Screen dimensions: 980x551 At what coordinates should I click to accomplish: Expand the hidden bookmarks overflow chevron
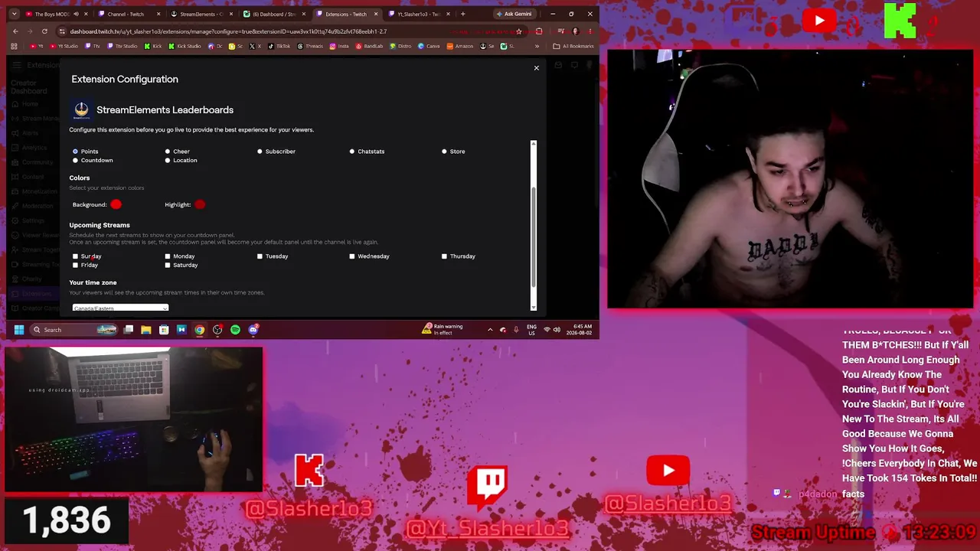(x=536, y=46)
